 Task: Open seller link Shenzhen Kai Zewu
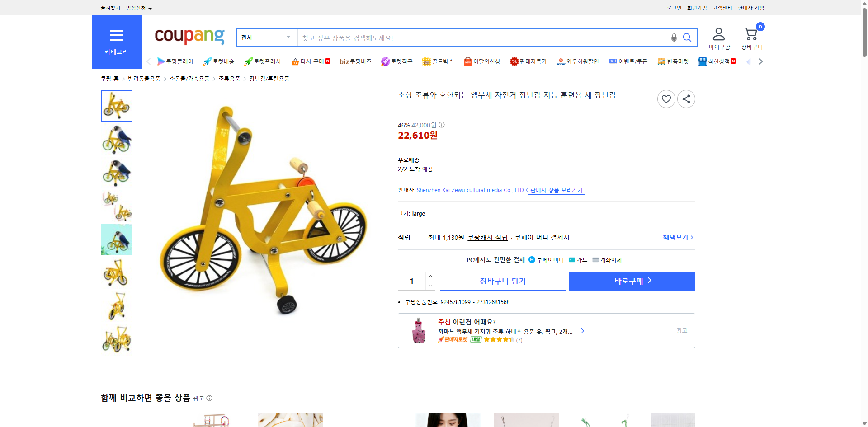(x=469, y=190)
